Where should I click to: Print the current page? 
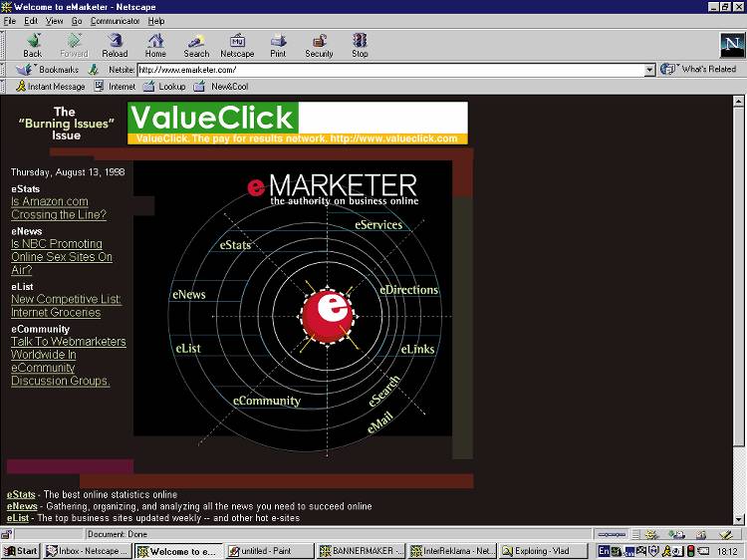[x=278, y=46]
